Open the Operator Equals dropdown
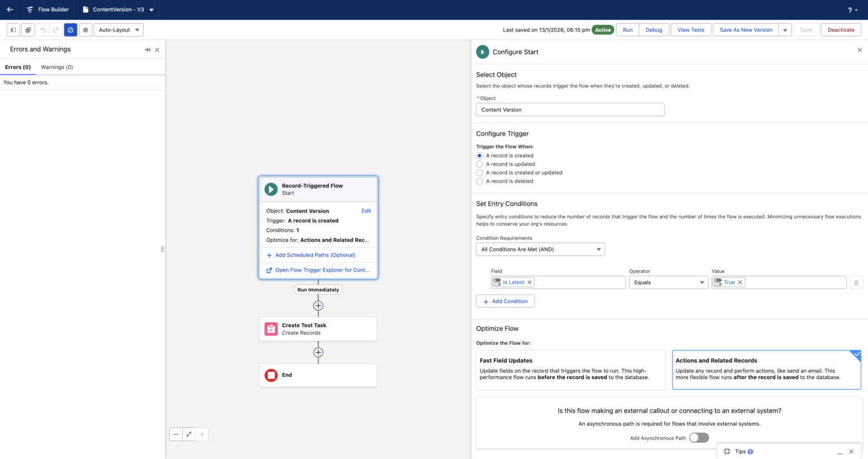 tap(669, 282)
